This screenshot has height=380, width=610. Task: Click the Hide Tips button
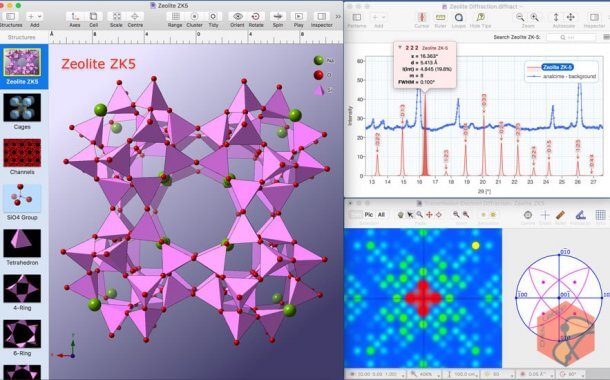pyautogui.click(x=480, y=17)
